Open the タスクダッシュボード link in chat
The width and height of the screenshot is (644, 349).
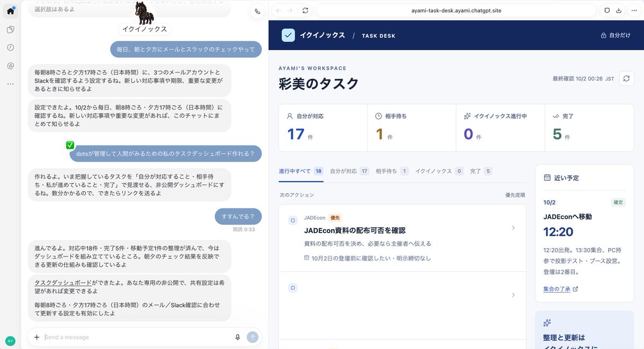[63, 282]
